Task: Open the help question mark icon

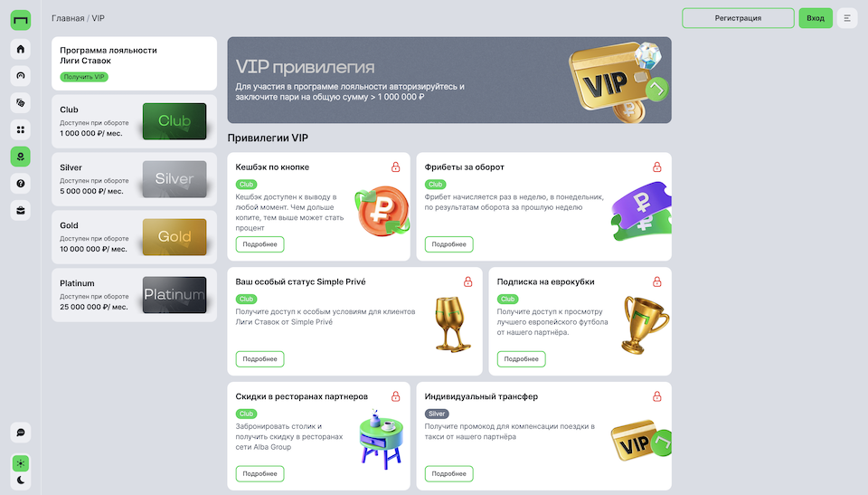Action: click(x=21, y=184)
